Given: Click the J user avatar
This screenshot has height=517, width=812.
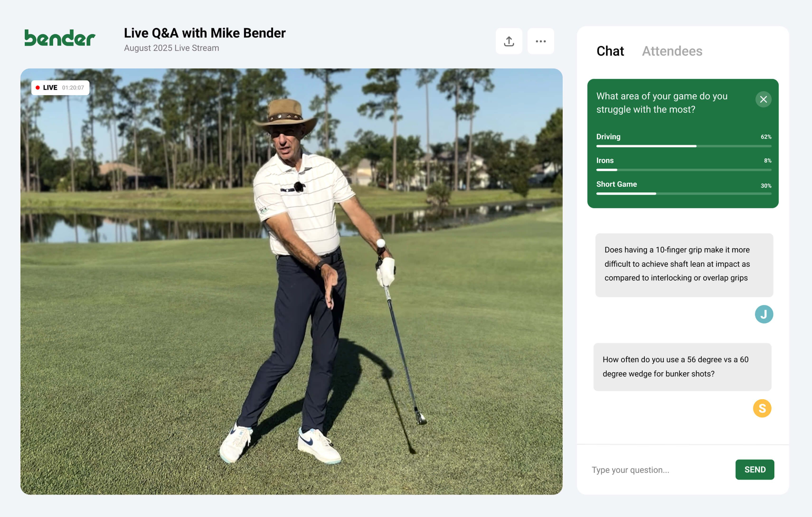Looking at the screenshot, I should point(764,314).
